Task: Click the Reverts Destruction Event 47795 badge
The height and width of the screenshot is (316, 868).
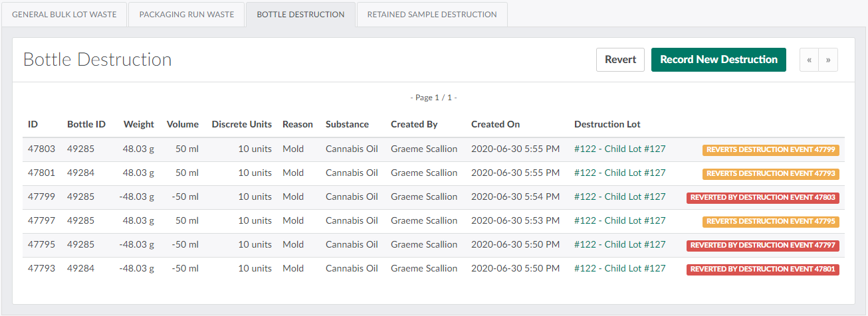Action: click(x=770, y=222)
